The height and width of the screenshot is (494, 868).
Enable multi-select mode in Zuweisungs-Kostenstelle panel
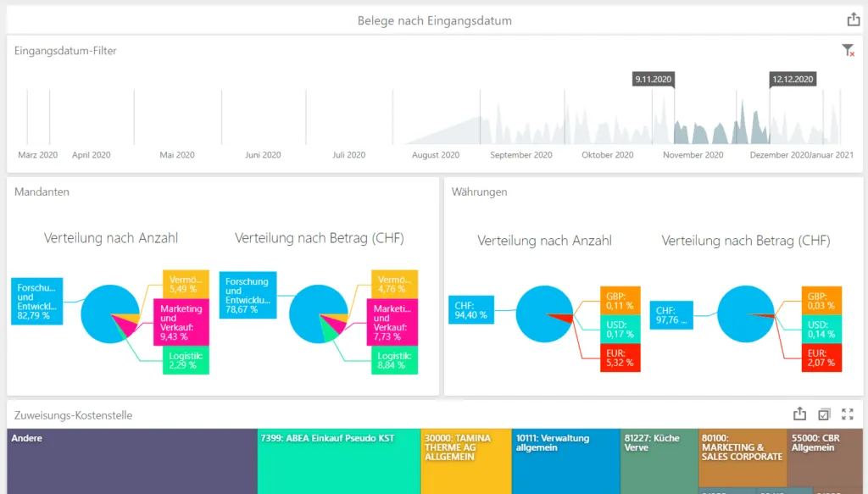[823, 414]
